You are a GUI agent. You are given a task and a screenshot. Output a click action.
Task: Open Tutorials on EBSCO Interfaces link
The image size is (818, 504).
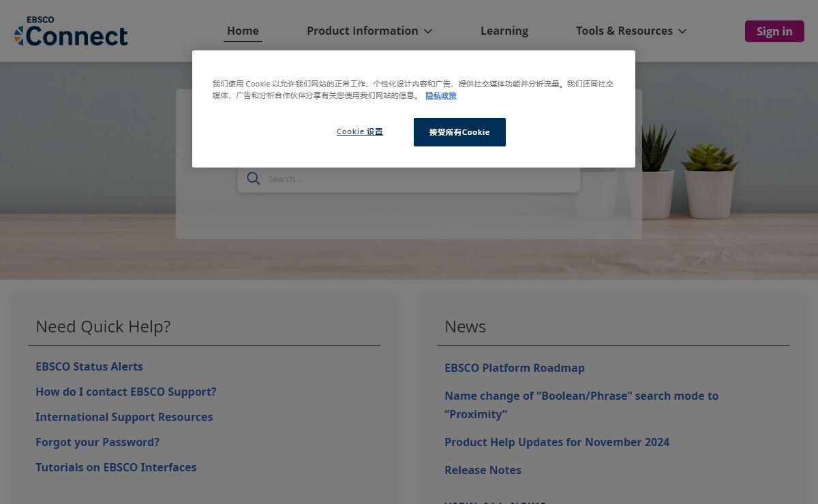(116, 467)
